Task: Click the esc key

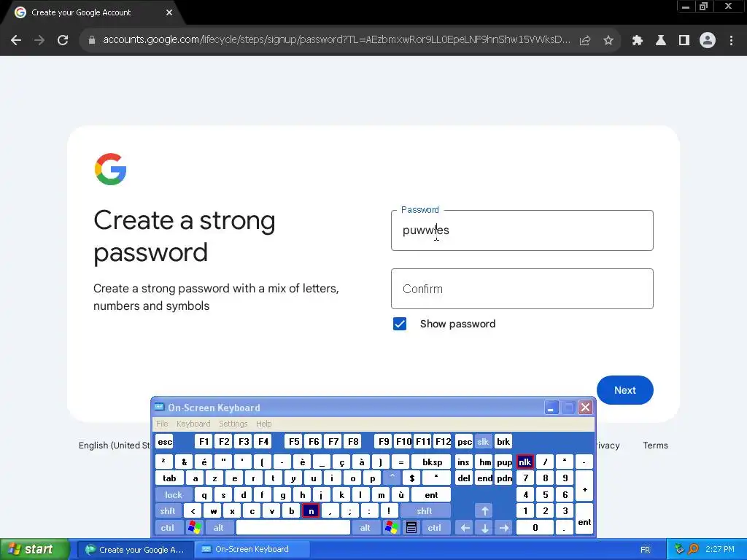Action: pyautogui.click(x=165, y=442)
